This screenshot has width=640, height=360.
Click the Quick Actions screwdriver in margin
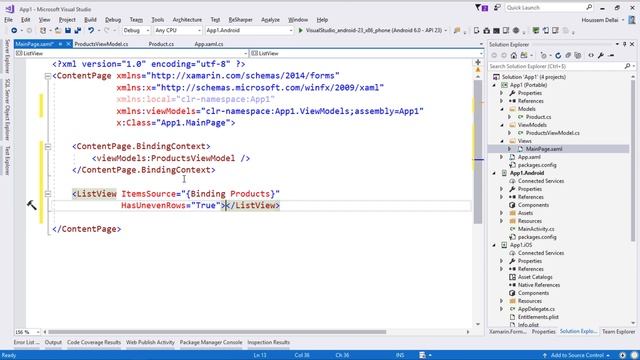[32, 205]
